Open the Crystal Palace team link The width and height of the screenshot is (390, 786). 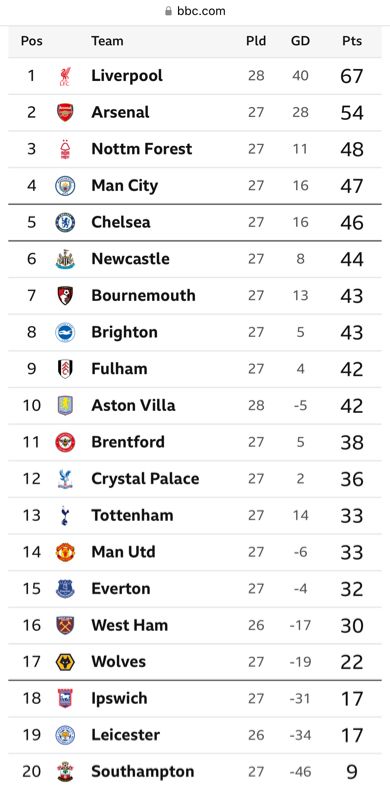(145, 479)
